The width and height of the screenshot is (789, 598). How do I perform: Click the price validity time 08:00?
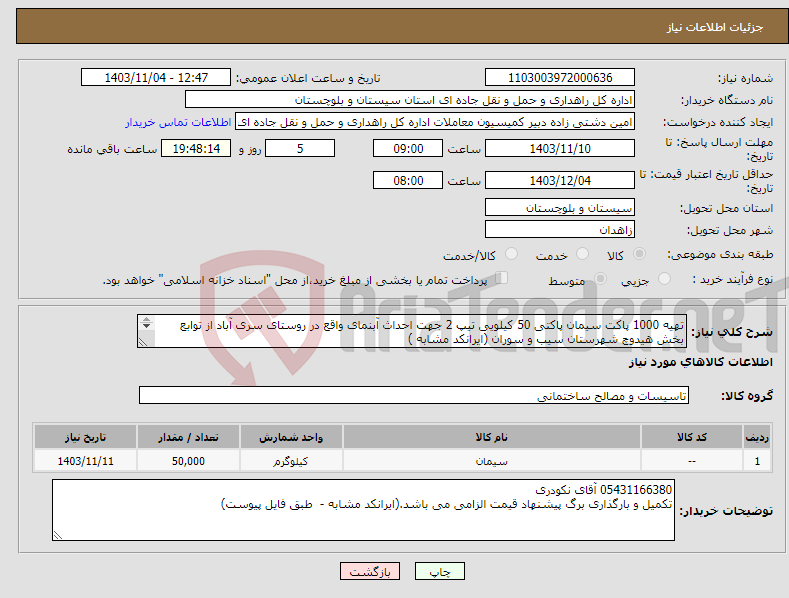click(x=408, y=180)
